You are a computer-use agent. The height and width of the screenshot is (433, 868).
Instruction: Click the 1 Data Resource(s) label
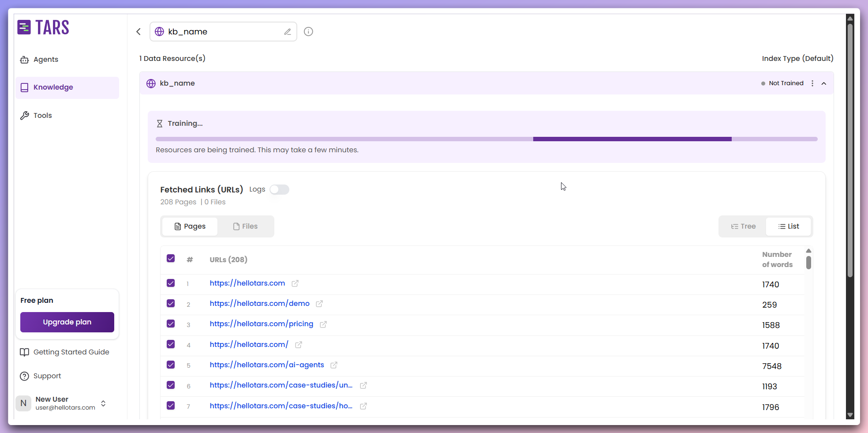(x=172, y=59)
